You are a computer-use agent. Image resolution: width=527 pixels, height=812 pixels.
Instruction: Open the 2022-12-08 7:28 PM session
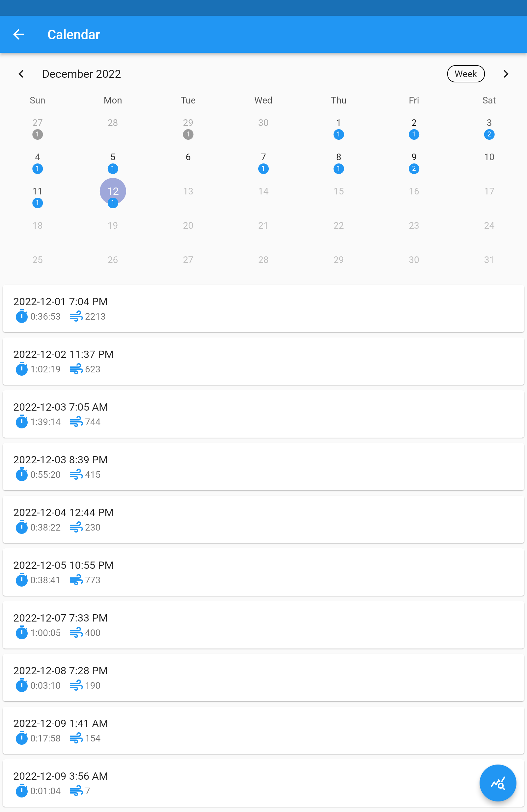(x=263, y=678)
